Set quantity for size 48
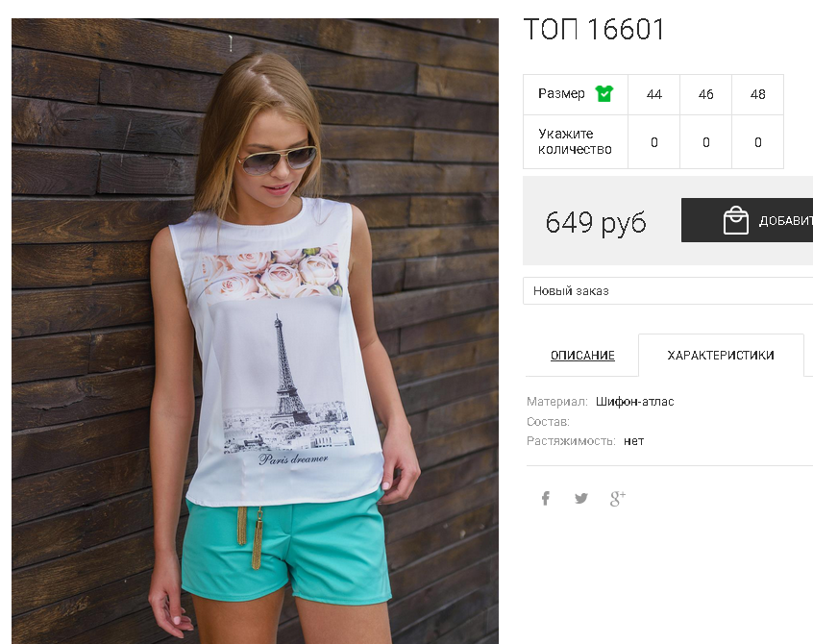Image resolution: width=813 pixels, height=644 pixels. [x=757, y=142]
